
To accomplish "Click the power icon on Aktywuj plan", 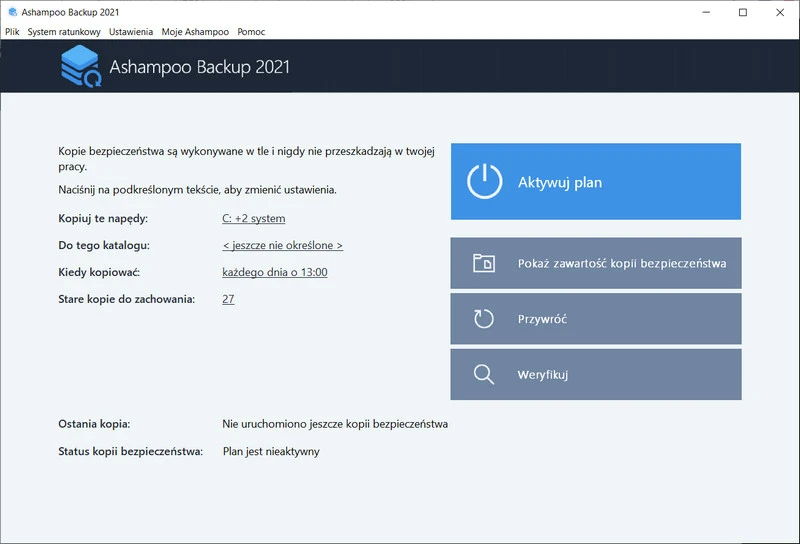I will (484, 182).
